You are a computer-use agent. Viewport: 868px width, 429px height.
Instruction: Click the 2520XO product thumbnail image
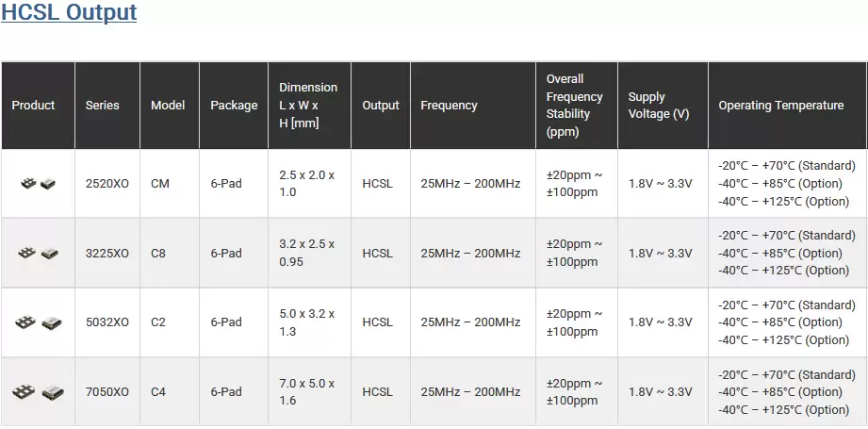pyautogui.click(x=39, y=183)
